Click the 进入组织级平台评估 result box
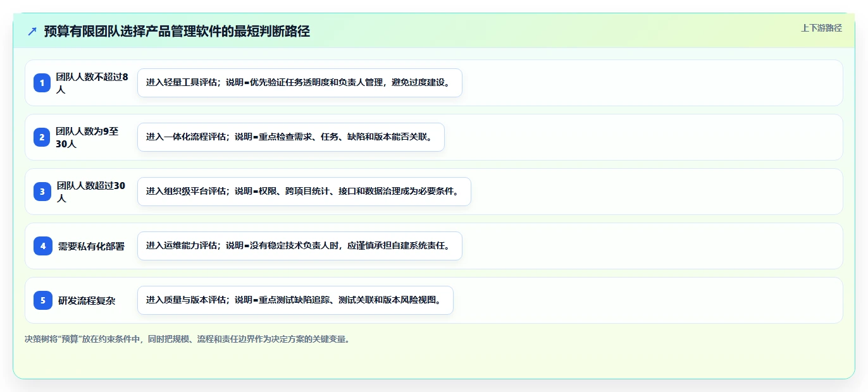 point(304,192)
